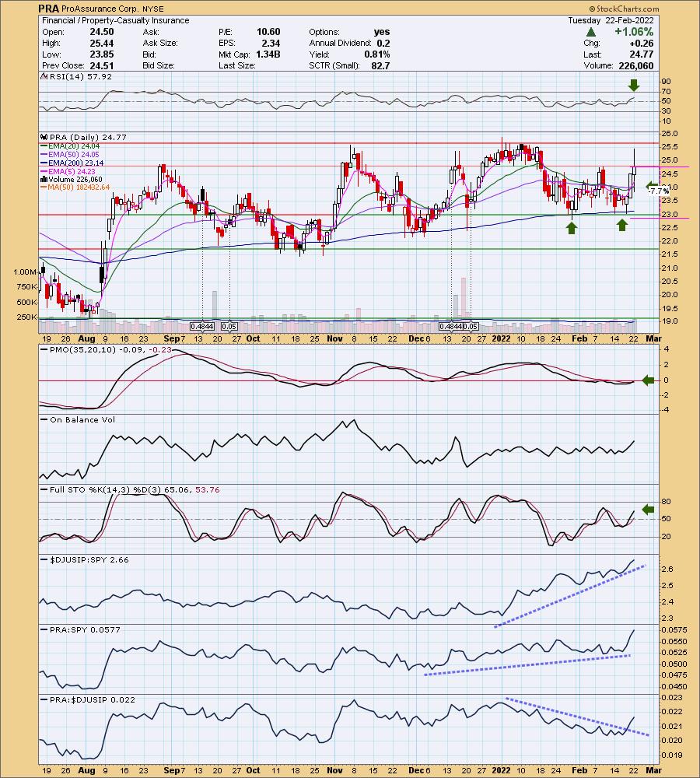Screen dimensions: 700x778
Task: Click the +1.06% percent change
Action: click(x=634, y=32)
